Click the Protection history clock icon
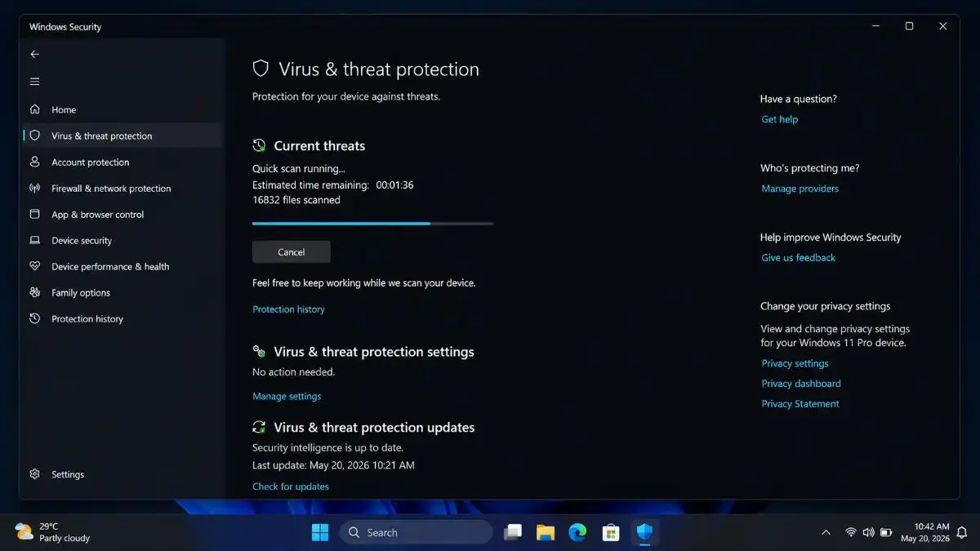This screenshot has width=980, height=551. click(34, 318)
